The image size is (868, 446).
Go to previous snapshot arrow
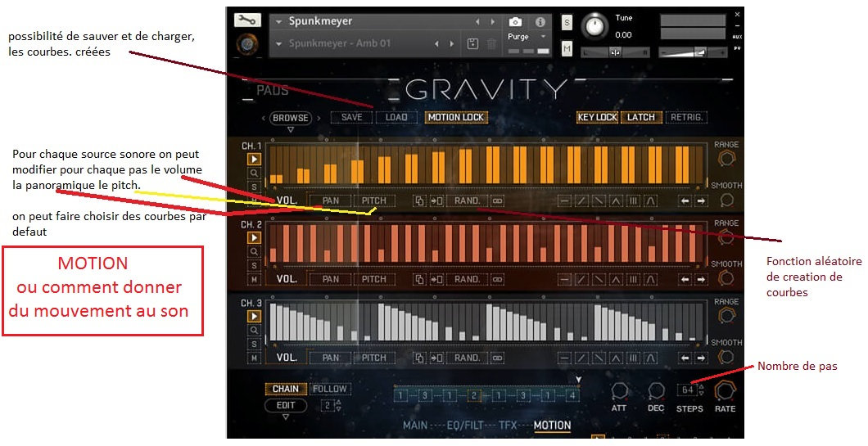[436, 43]
